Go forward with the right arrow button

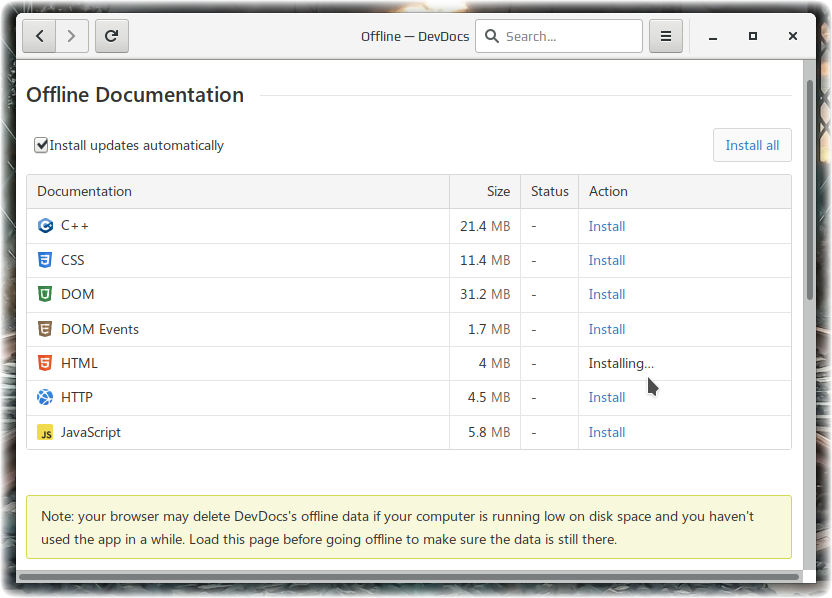point(72,36)
